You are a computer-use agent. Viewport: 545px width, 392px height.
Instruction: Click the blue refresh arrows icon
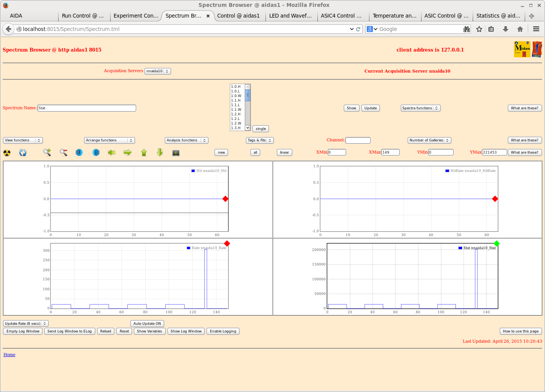pyautogui.click(x=23, y=153)
